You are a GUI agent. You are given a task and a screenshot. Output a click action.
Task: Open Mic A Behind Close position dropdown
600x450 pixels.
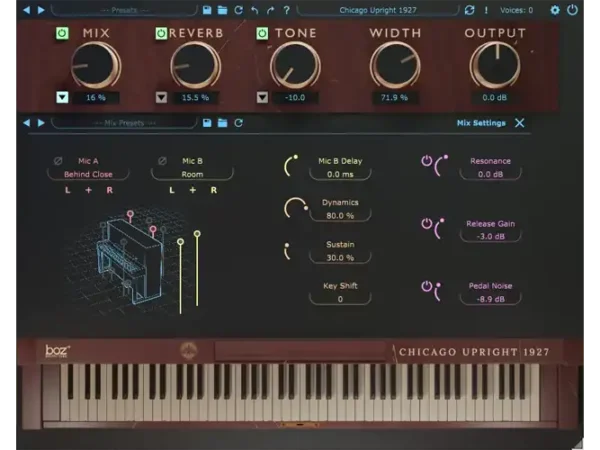(x=88, y=174)
